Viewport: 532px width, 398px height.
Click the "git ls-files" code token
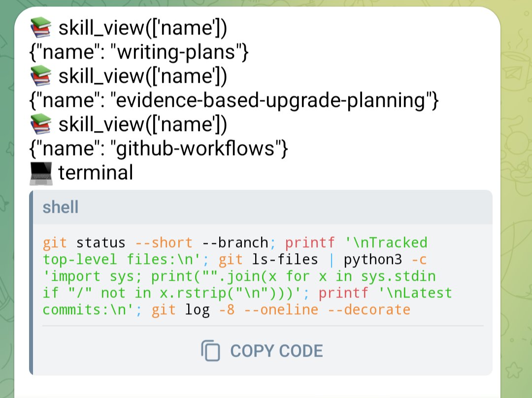[x=268, y=260]
